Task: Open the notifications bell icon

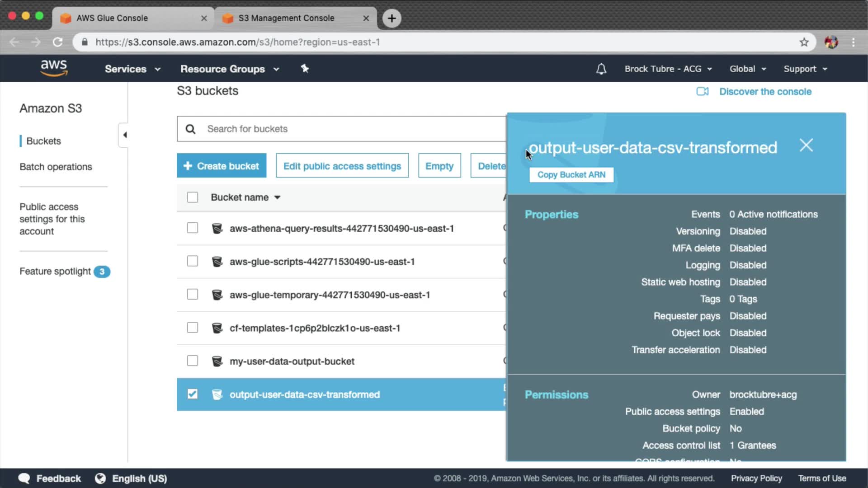Action: 601,69
